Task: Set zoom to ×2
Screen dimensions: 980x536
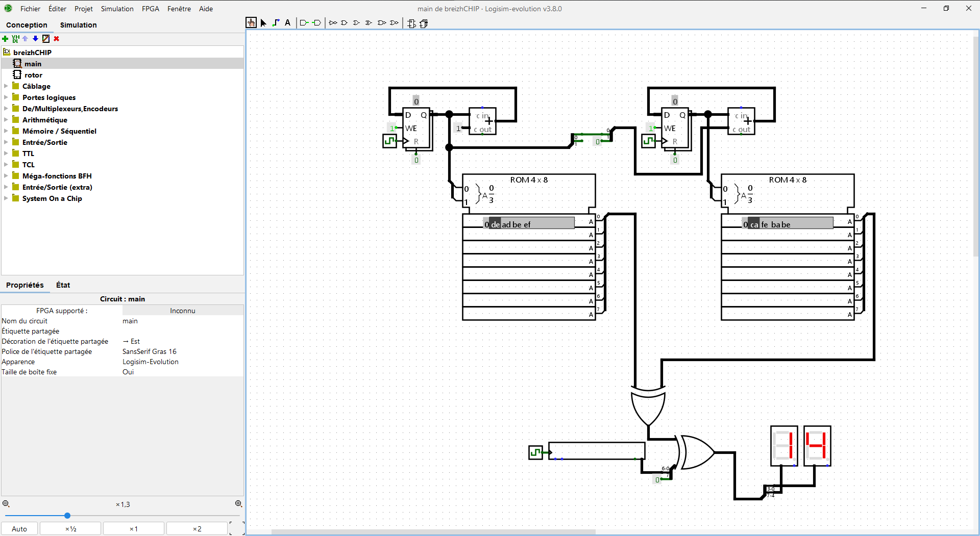Action: pos(197,529)
